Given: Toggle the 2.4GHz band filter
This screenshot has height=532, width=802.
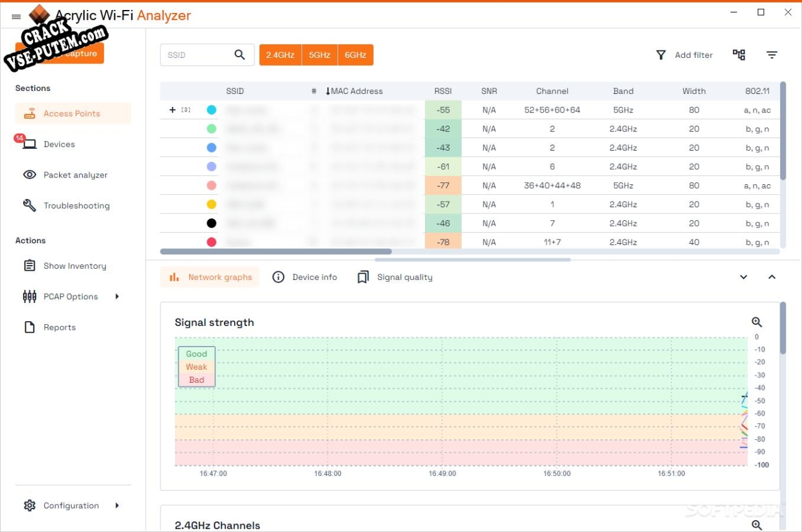Looking at the screenshot, I should coord(280,55).
